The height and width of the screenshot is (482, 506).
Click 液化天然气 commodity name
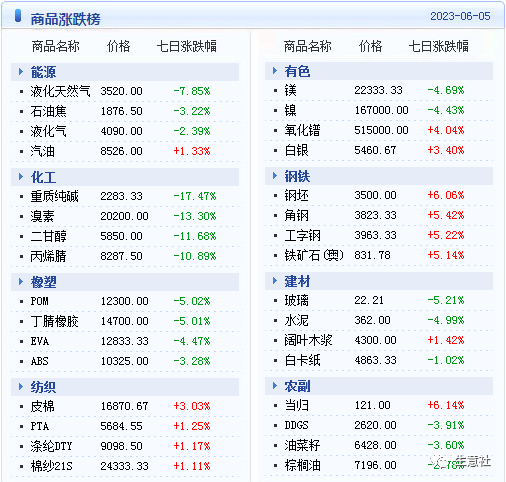click(x=60, y=91)
